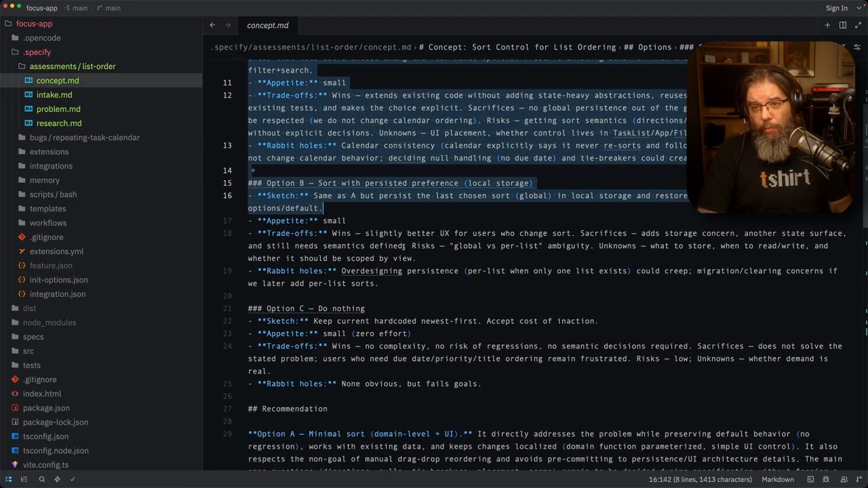Open the terminal panel icon
Screen dimensions: 868x488
[811, 479]
